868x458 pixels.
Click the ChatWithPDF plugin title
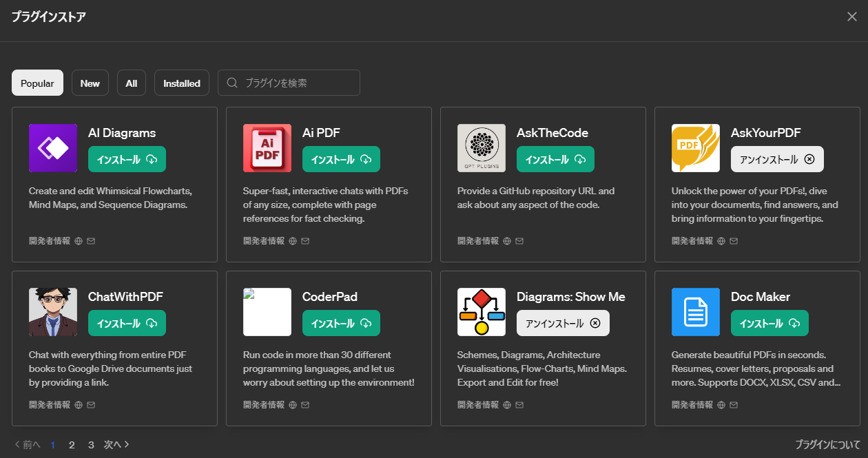click(125, 297)
